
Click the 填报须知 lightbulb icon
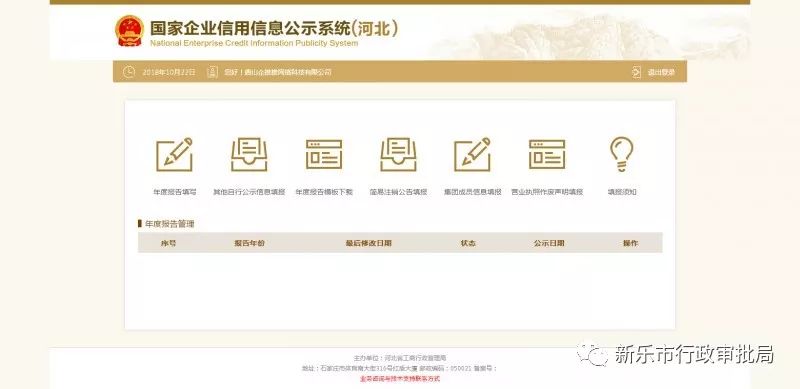click(x=621, y=154)
